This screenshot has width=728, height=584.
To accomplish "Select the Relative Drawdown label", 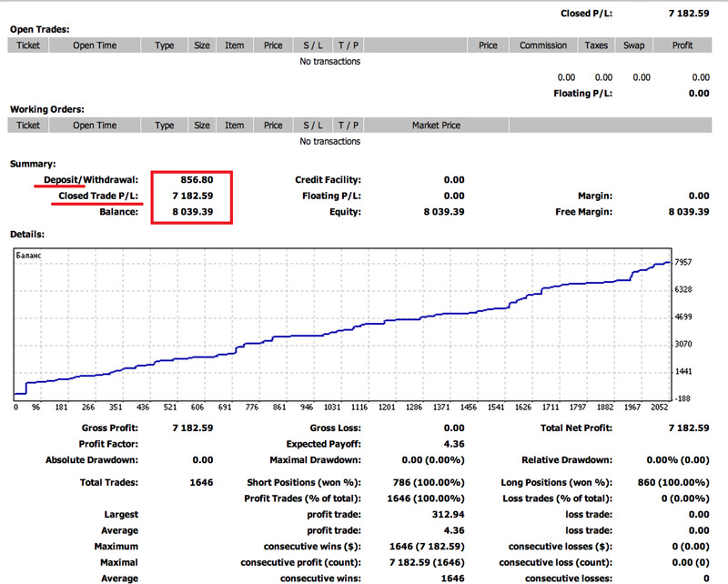I will [566, 460].
